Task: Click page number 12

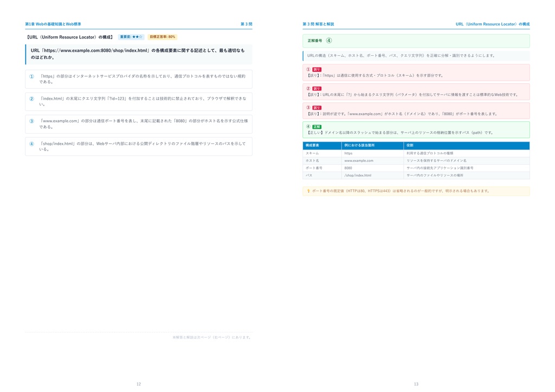Action: coord(139,384)
